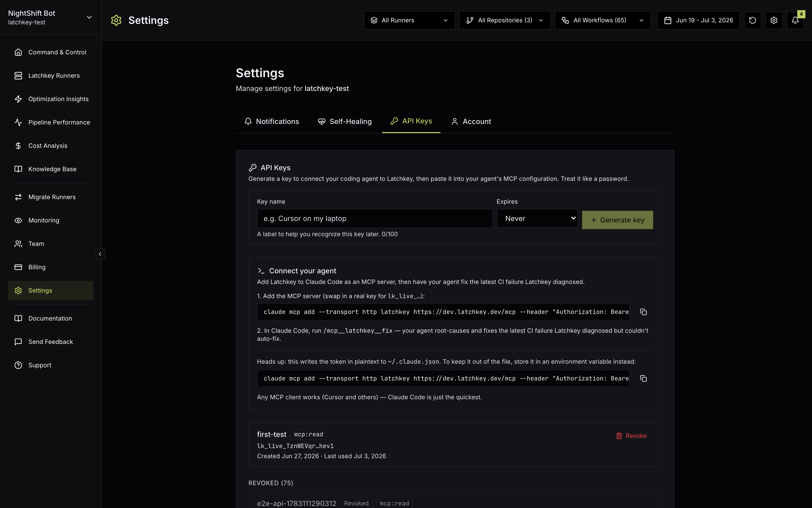Click the gear icon in the top bar
Screen dimensions: 812x508
point(774,20)
